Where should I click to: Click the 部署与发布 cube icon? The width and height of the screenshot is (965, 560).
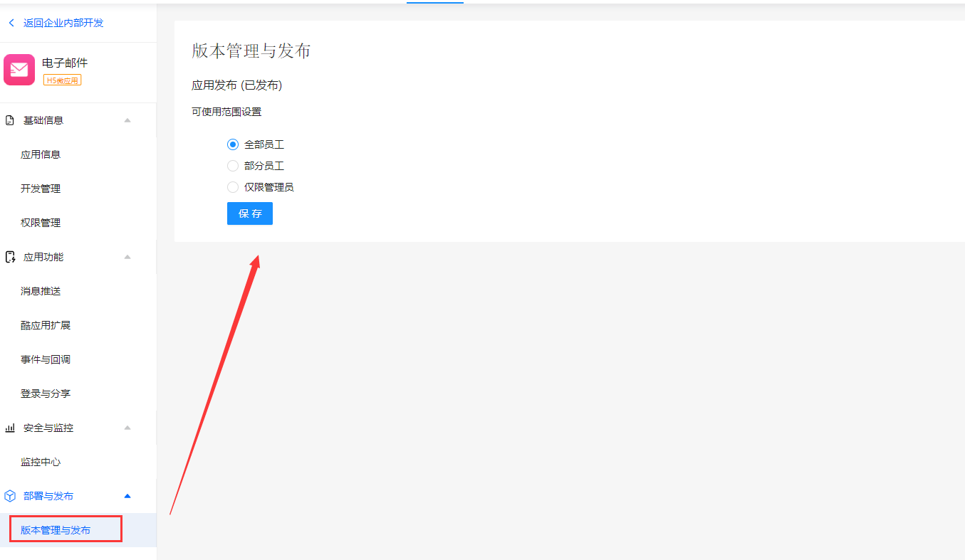(10, 496)
